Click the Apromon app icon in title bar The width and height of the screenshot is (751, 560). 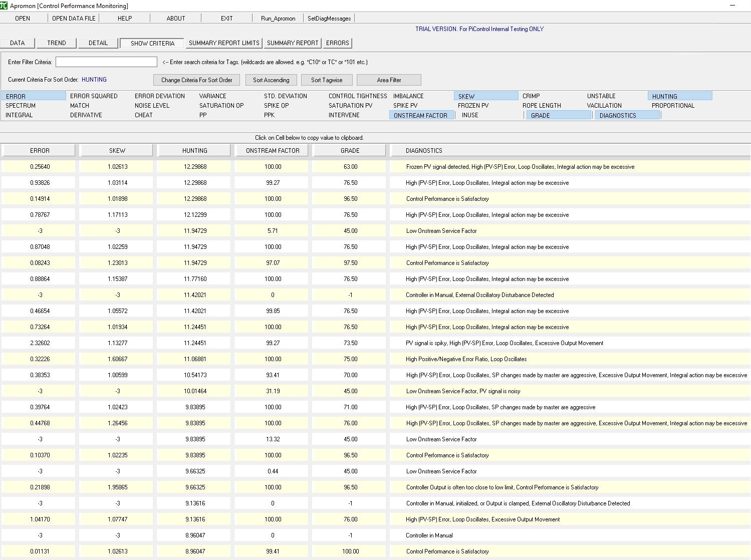click(x=4, y=6)
